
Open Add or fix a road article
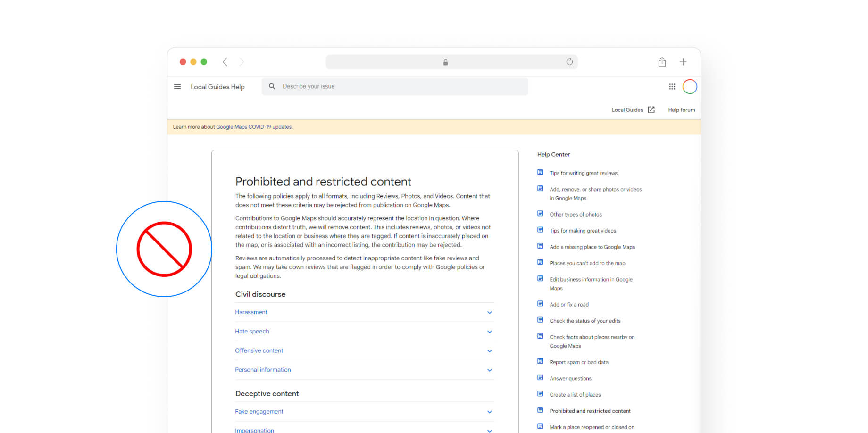pyautogui.click(x=569, y=305)
